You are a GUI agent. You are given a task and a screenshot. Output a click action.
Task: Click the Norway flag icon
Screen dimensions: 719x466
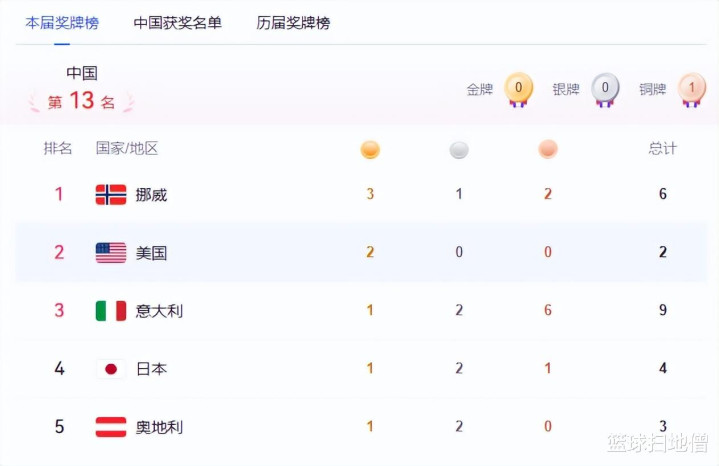coord(110,194)
